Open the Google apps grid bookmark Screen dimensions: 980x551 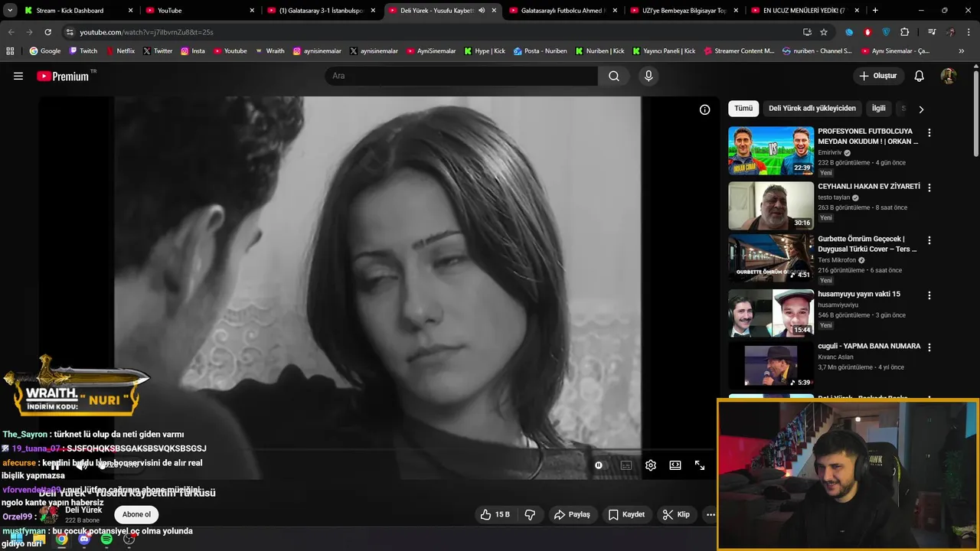pyautogui.click(x=10, y=51)
